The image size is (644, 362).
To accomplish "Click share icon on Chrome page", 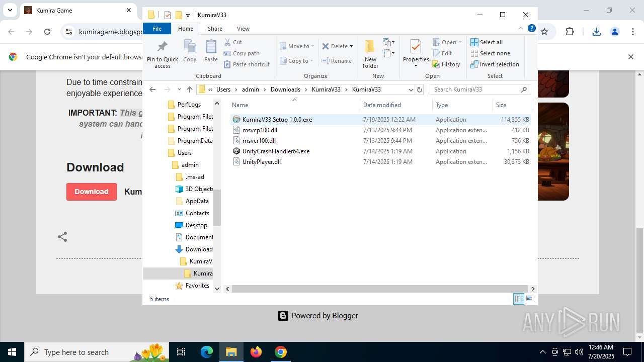I will pyautogui.click(x=62, y=237).
